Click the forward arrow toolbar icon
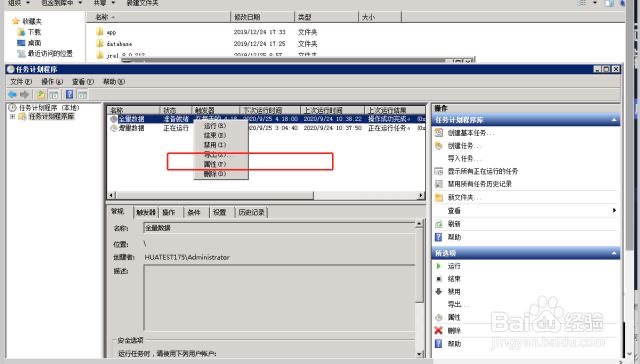The image size is (640, 364). coord(24,95)
